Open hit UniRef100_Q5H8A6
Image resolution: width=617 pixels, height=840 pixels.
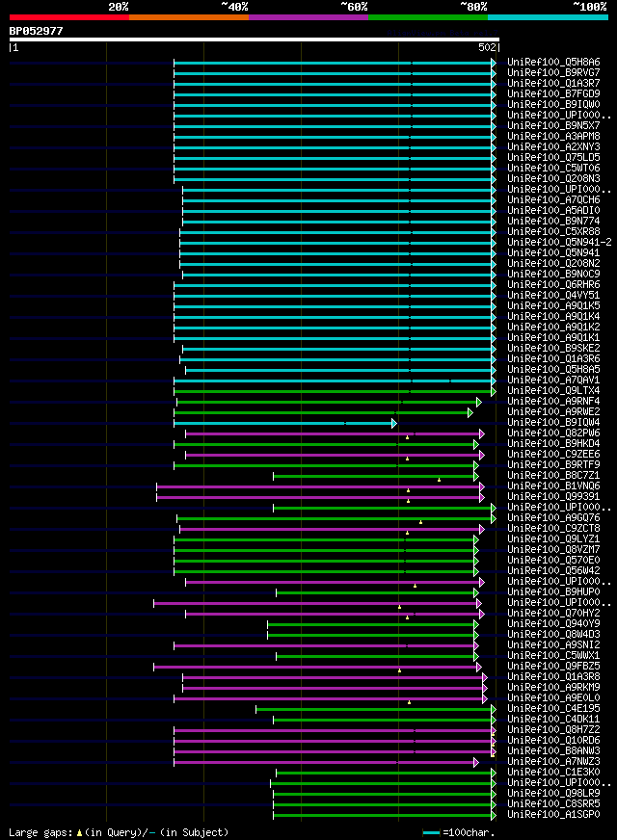[x=553, y=63]
